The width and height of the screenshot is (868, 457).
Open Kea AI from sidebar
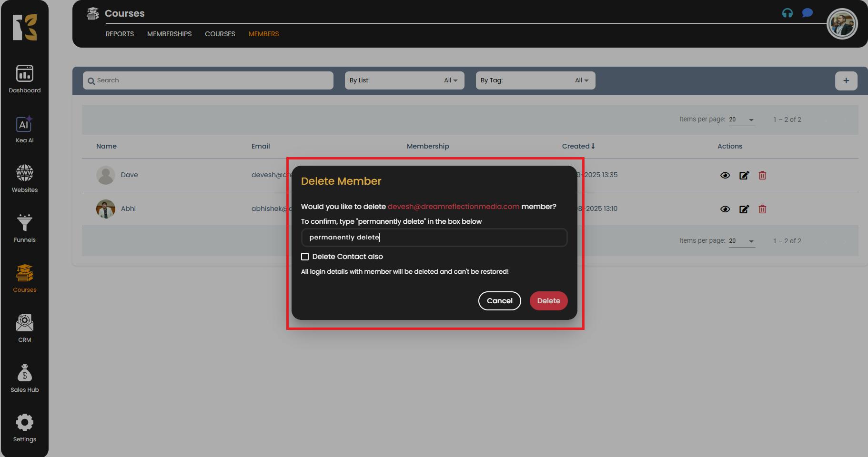24,129
